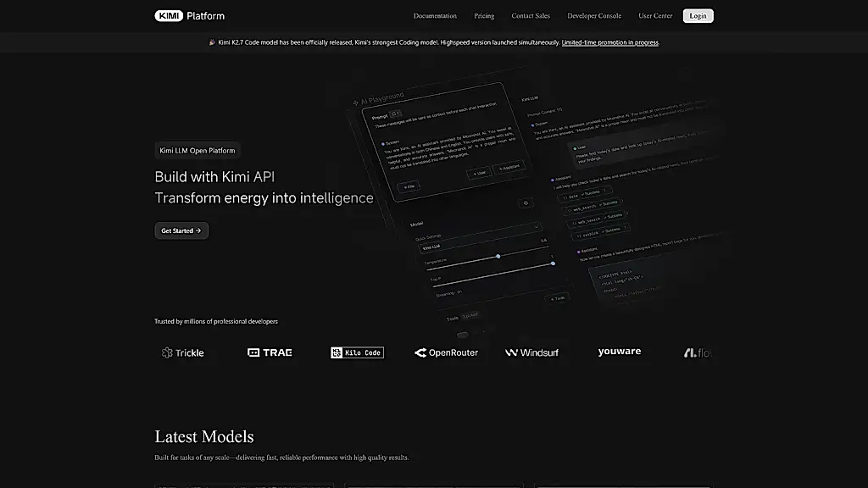Select the TRAE logo

[270, 352]
